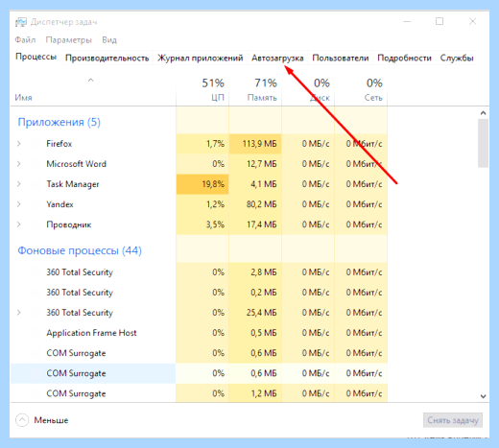Select the Проводник process name
This screenshot has width=499, height=448.
click(69, 224)
